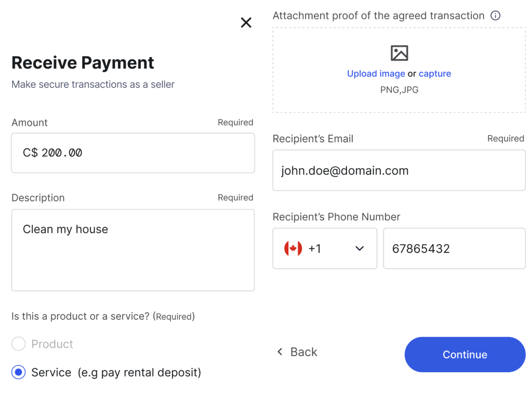This screenshot has width=532, height=393.
Task: Click the image placeholder icon in upload area
Action: 400,53
